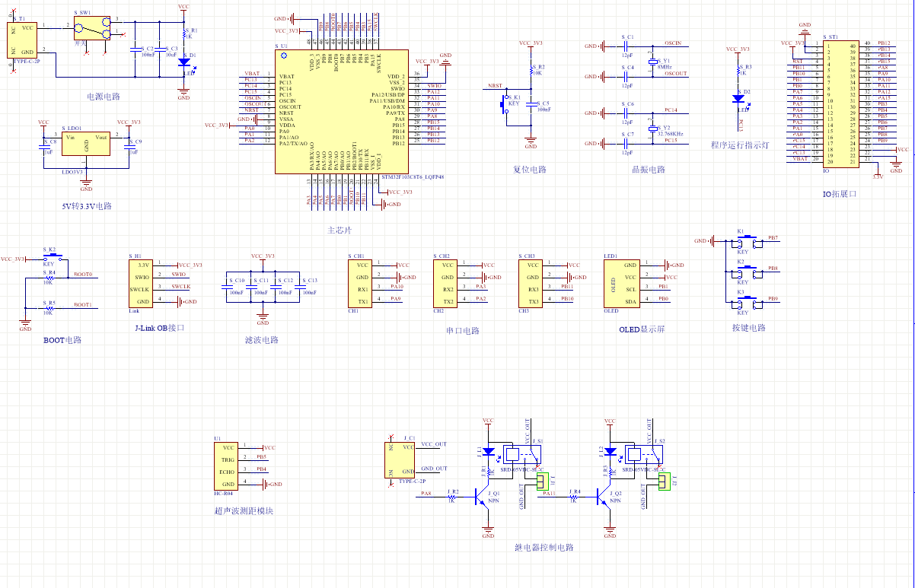Select the LDO regulator S_LDO1
The width and height of the screenshot is (915, 588).
tap(86, 145)
